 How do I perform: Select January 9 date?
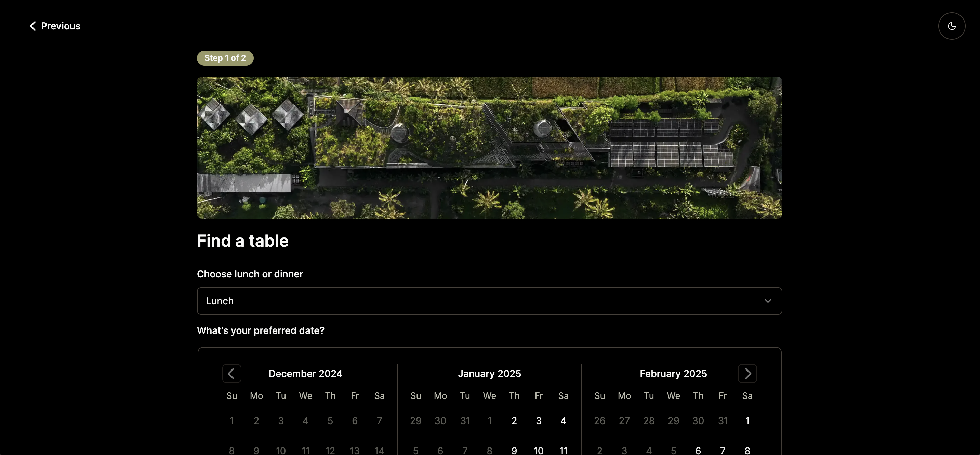coord(514,450)
